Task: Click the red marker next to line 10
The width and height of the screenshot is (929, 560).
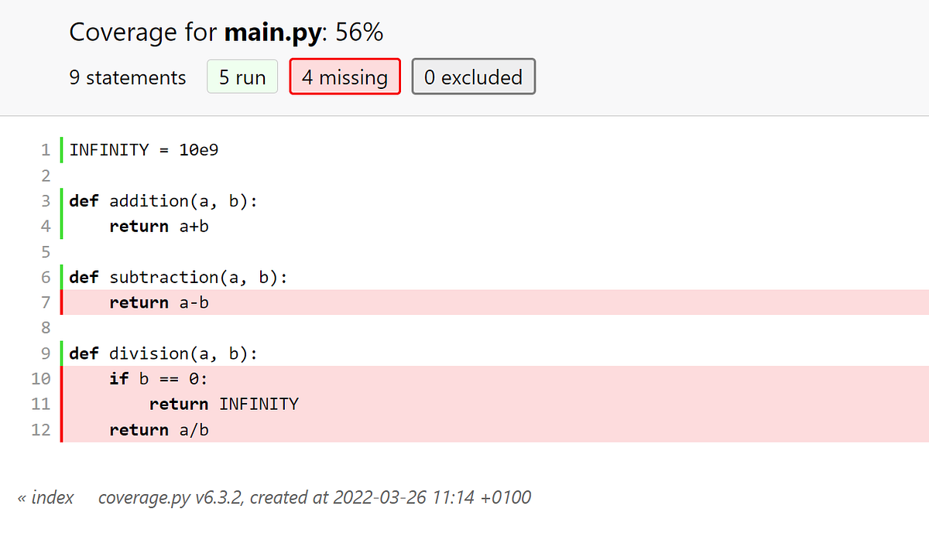Action: 62,378
